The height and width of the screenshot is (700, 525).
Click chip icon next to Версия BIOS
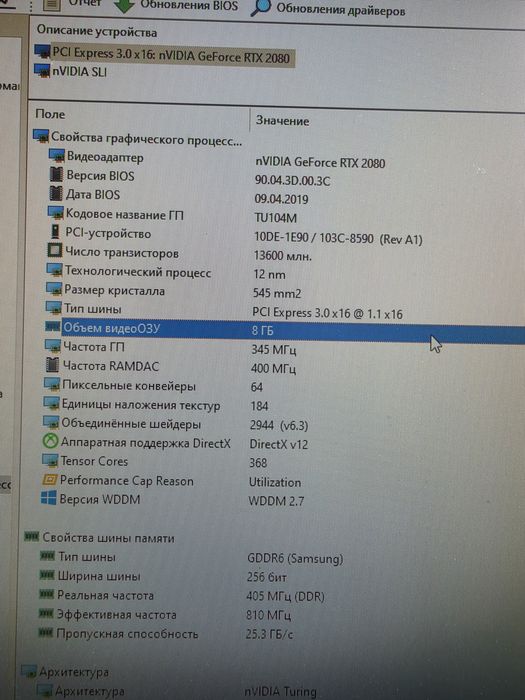56,174
